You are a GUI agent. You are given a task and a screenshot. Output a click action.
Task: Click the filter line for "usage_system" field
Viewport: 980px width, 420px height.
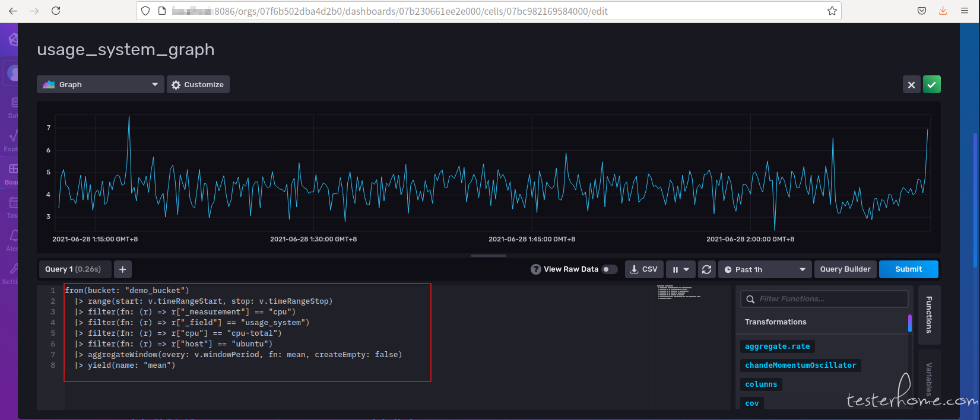point(192,323)
